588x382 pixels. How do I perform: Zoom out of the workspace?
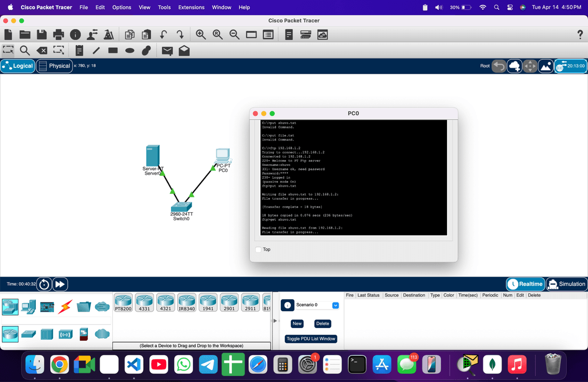234,35
